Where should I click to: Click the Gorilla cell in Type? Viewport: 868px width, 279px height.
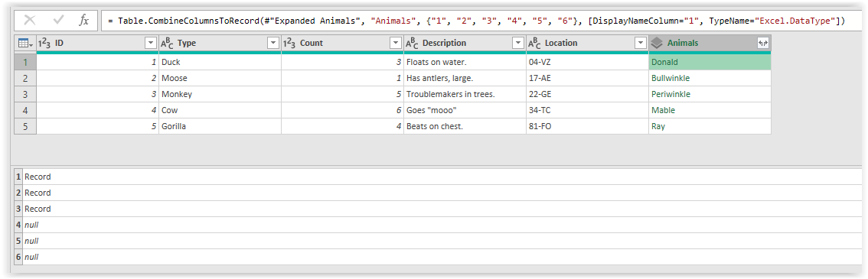pyautogui.click(x=220, y=127)
